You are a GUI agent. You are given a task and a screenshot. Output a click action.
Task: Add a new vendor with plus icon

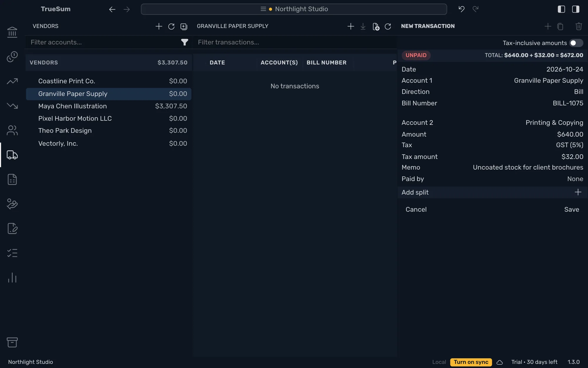159,26
